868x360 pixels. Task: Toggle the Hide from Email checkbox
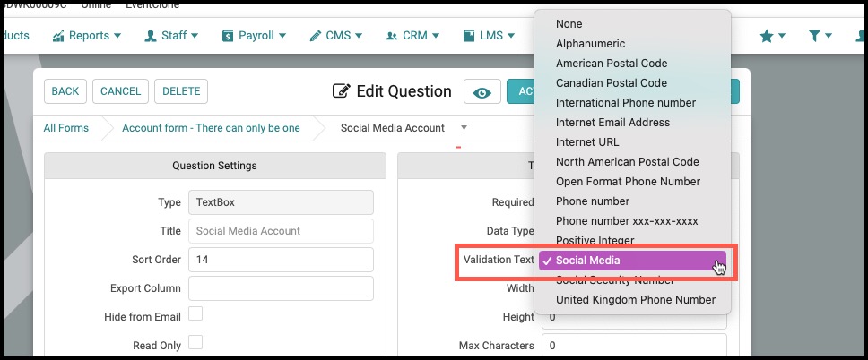(195, 314)
